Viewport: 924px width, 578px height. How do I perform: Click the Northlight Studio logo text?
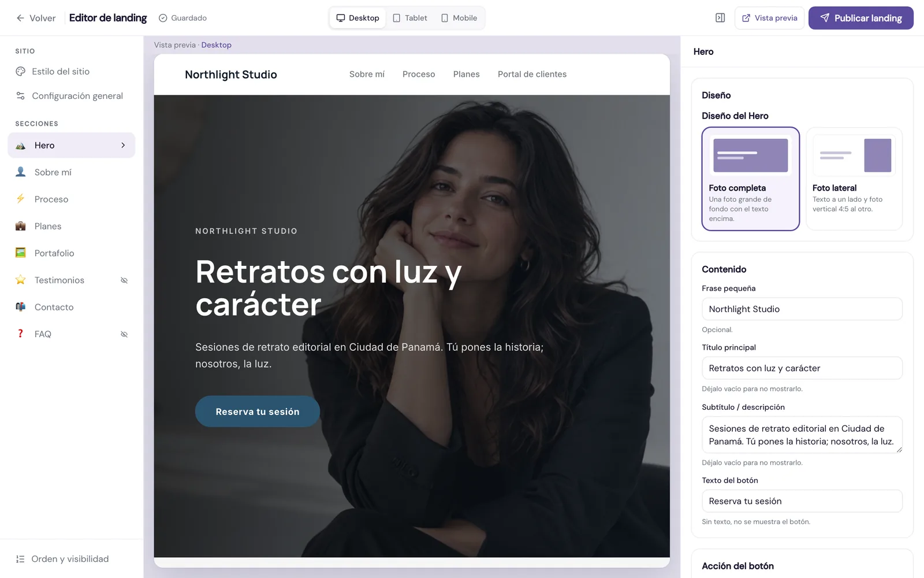click(x=231, y=75)
